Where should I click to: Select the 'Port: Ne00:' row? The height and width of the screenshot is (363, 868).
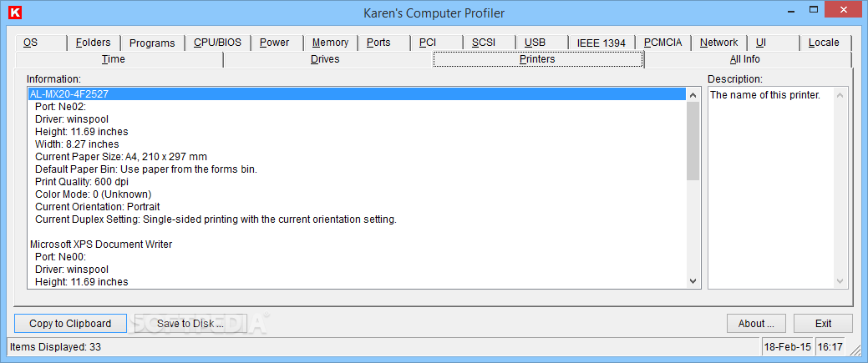coord(357,257)
